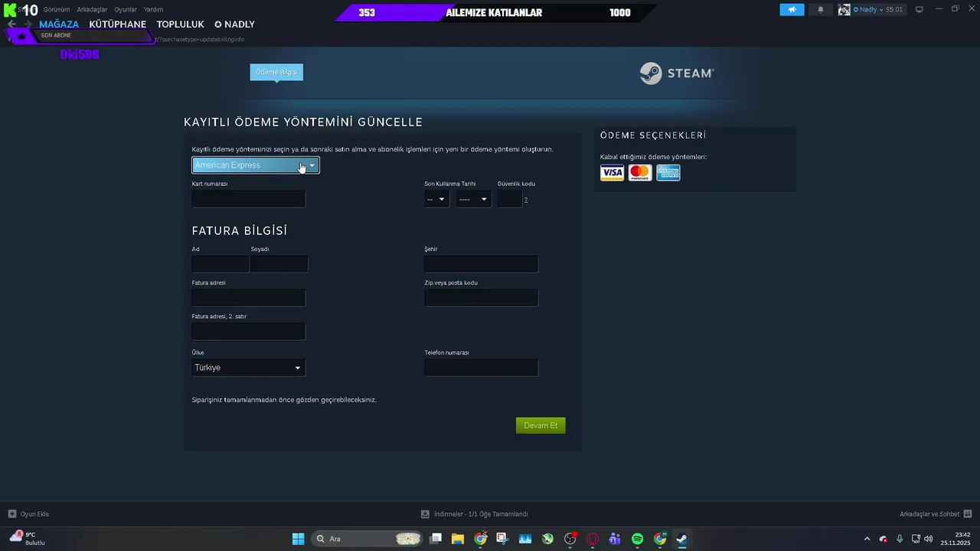The image size is (980, 551).
Task: Open the NADLY profile tab
Action: point(234,24)
